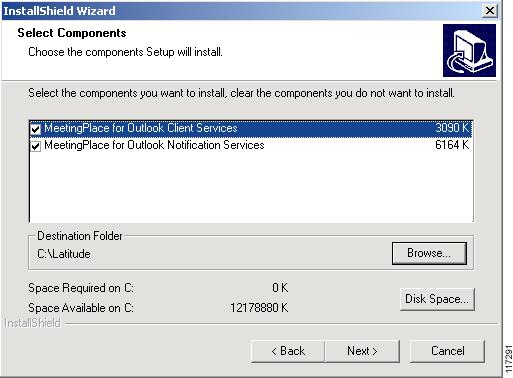Image resolution: width=513 pixels, height=378 pixels.
Task: Click the Browse... button
Action: 429,253
